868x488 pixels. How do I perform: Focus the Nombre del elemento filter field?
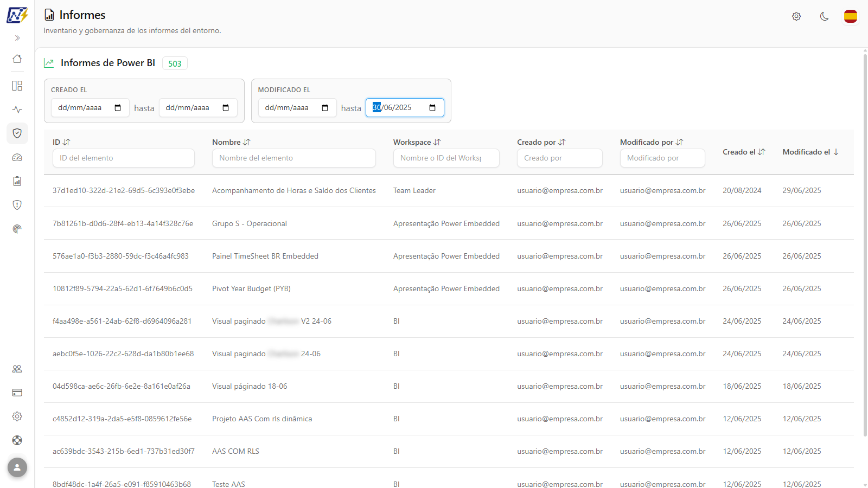294,158
